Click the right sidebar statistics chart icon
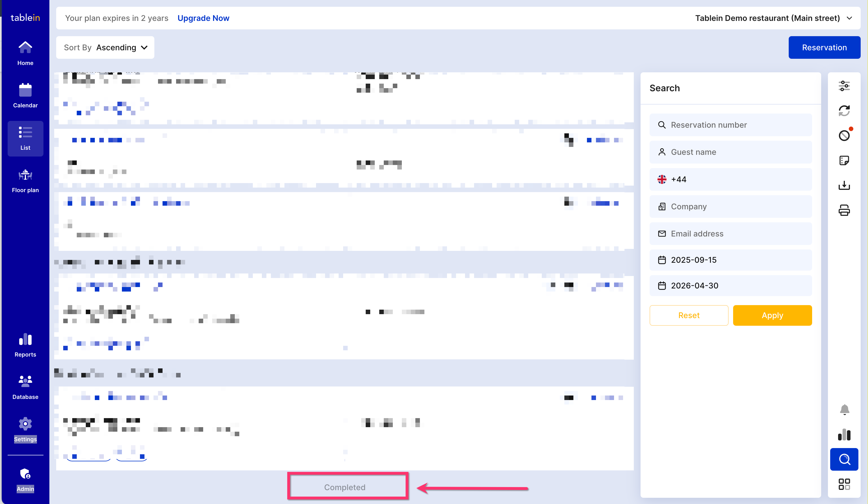Screen dimensions: 868x504 pyautogui.click(x=844, y=435)
